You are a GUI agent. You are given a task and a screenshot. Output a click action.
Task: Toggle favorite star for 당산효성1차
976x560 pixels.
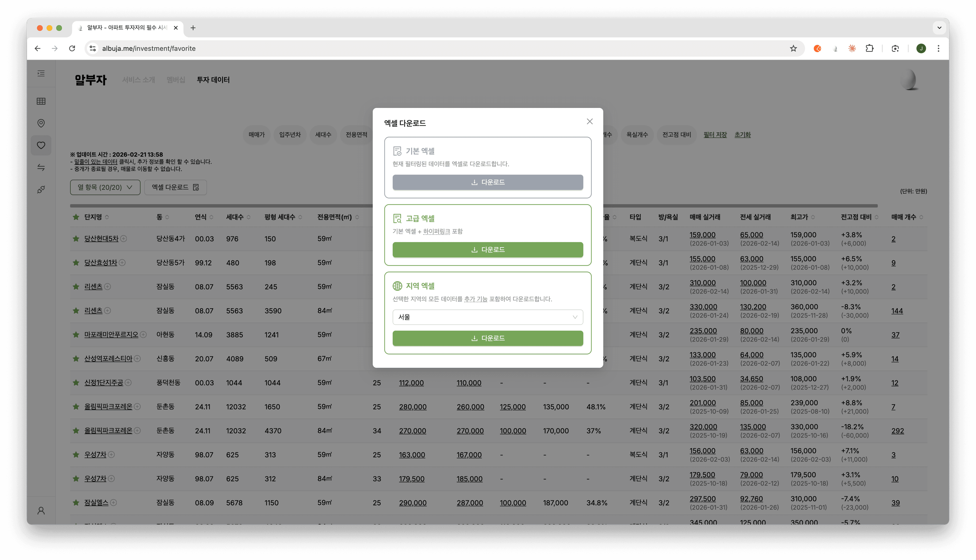click(x=76, y=263)
